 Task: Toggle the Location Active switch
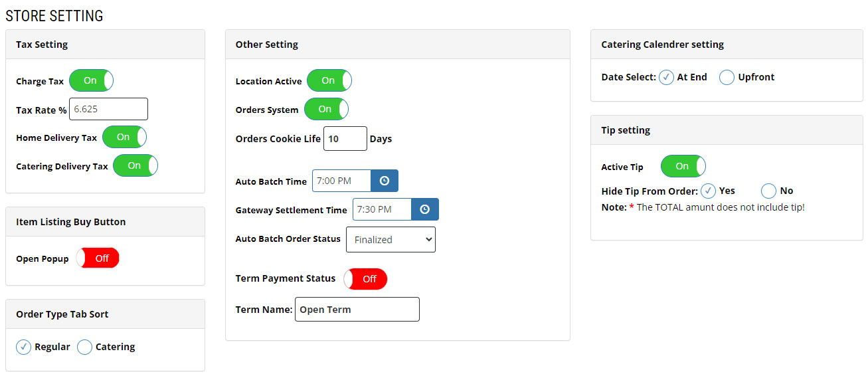[329, 80]
